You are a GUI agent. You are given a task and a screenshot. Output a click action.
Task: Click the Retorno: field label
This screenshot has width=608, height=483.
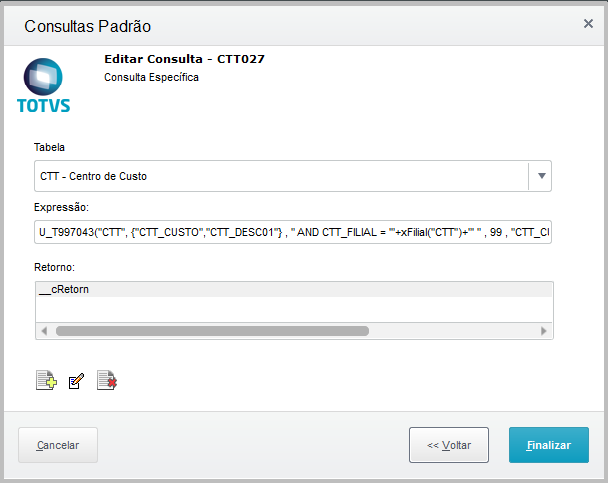coord(55,267)
